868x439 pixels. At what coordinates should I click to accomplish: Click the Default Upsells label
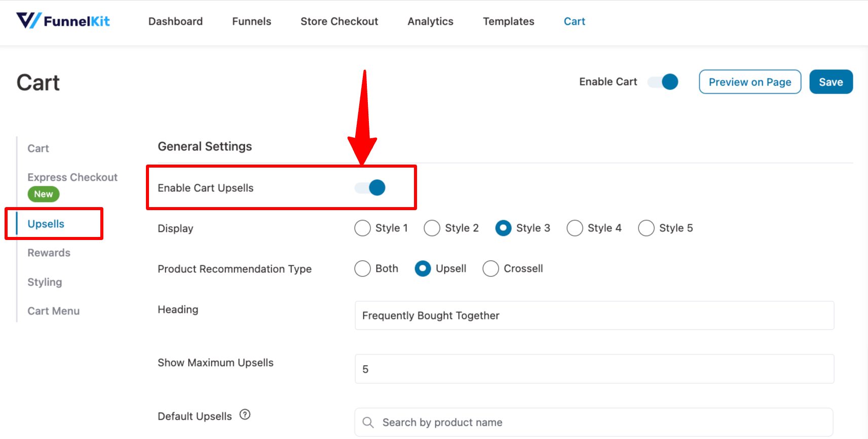(x=195, y=416)
